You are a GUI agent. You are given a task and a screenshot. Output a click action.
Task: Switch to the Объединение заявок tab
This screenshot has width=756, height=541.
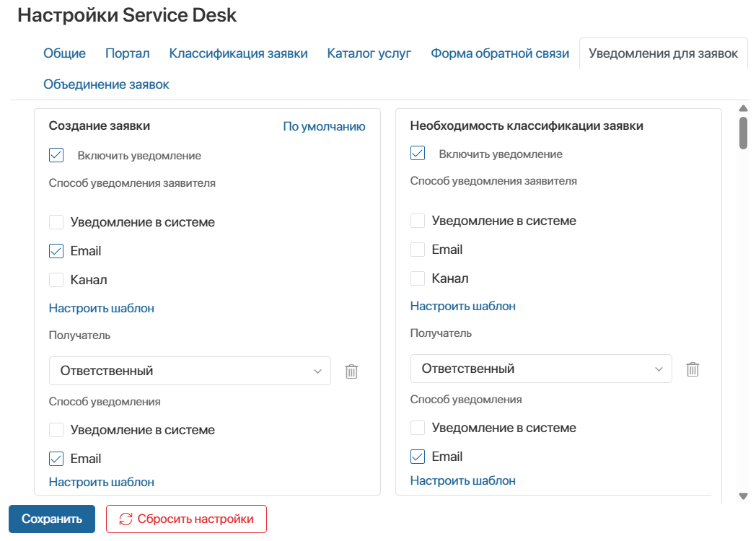(107, 84)
